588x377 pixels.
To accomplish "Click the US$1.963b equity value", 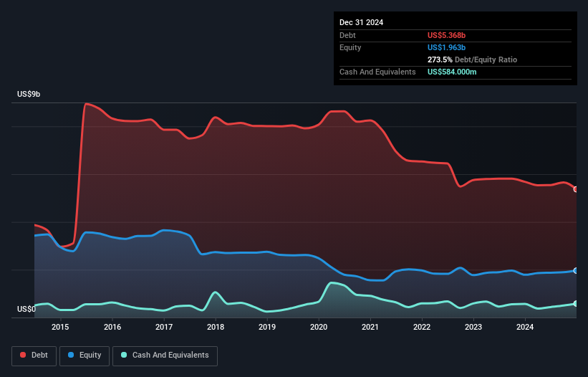I will pos(446,47).
